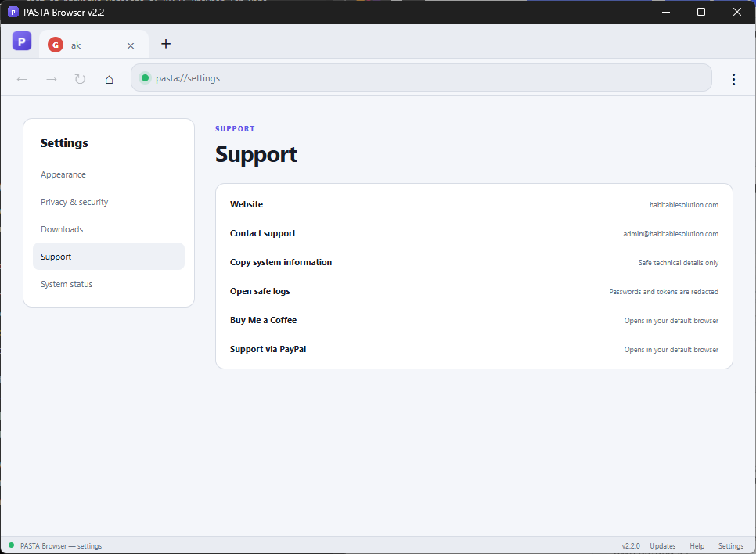The image size is (756, 554).
Task: Select Support in settings sidebar
Action: coord(109,257)
